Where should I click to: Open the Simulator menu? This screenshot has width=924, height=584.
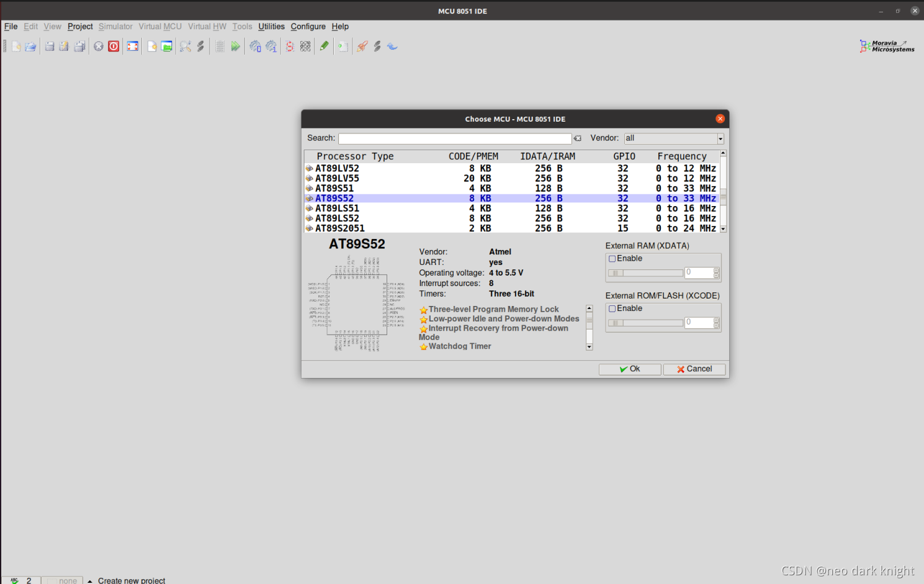[115, 27]
